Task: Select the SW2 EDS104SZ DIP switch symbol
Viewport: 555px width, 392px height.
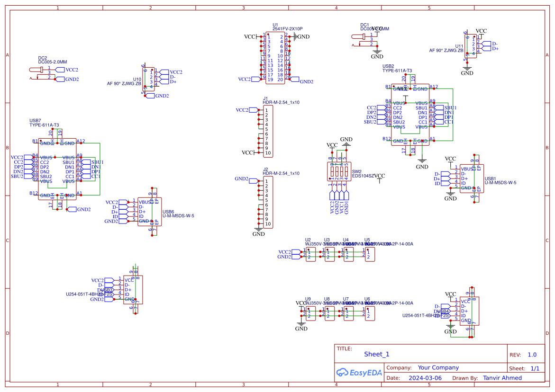Action: [x=339, y=171]
